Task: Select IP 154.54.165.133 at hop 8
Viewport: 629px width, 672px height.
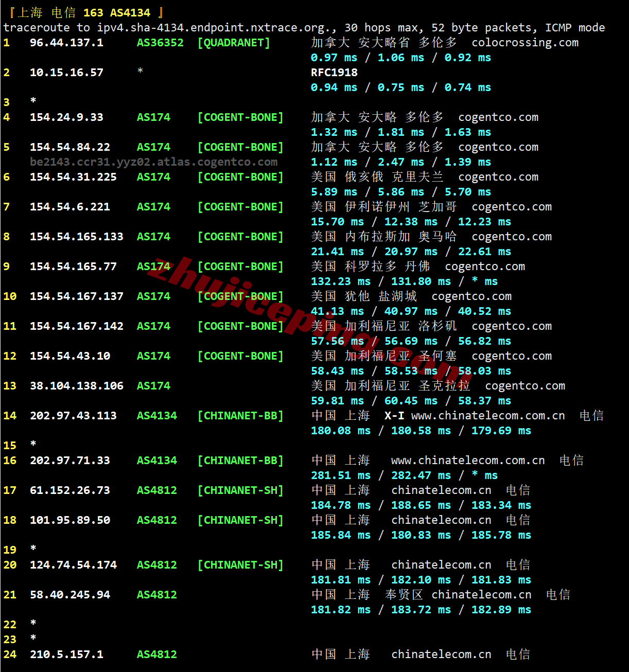Action: pos(77,237)
